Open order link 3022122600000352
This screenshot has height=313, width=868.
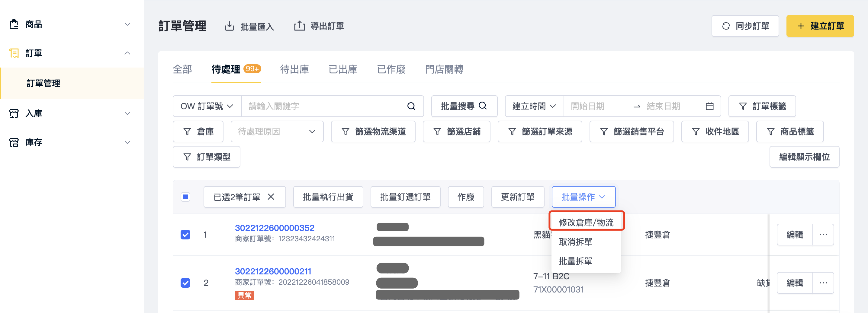pos(274,228)
